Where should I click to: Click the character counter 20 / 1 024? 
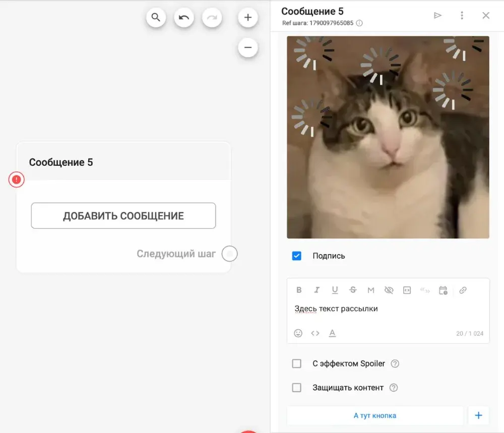pos(470,333)
